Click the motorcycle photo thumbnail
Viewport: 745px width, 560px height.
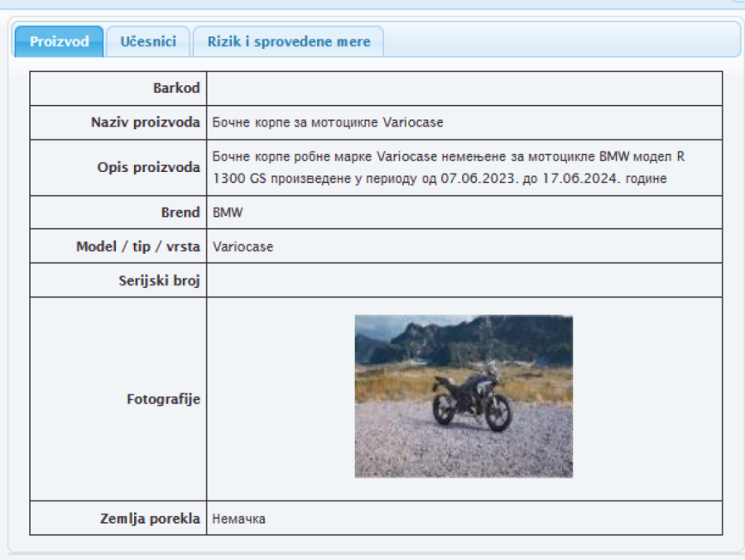tap(464, 396)
